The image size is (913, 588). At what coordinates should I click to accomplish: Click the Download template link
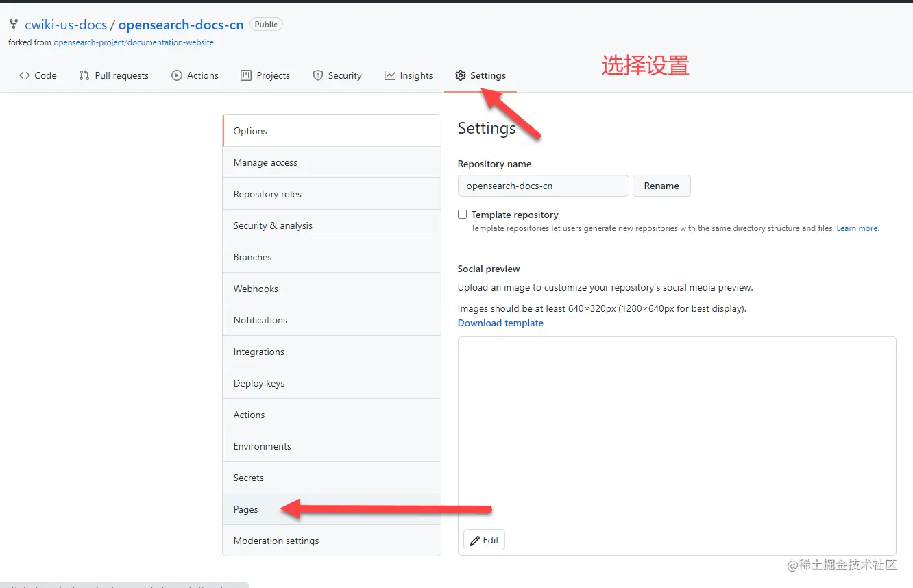coord(500,322)
